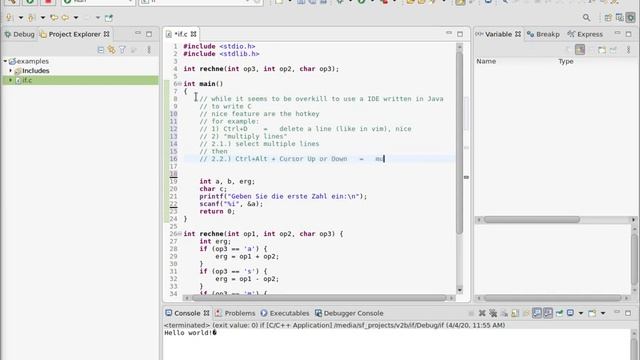Toggle show console when stdout changes
Image resolution: width=640 pixels, height=360 pixels.
(537, 313)
